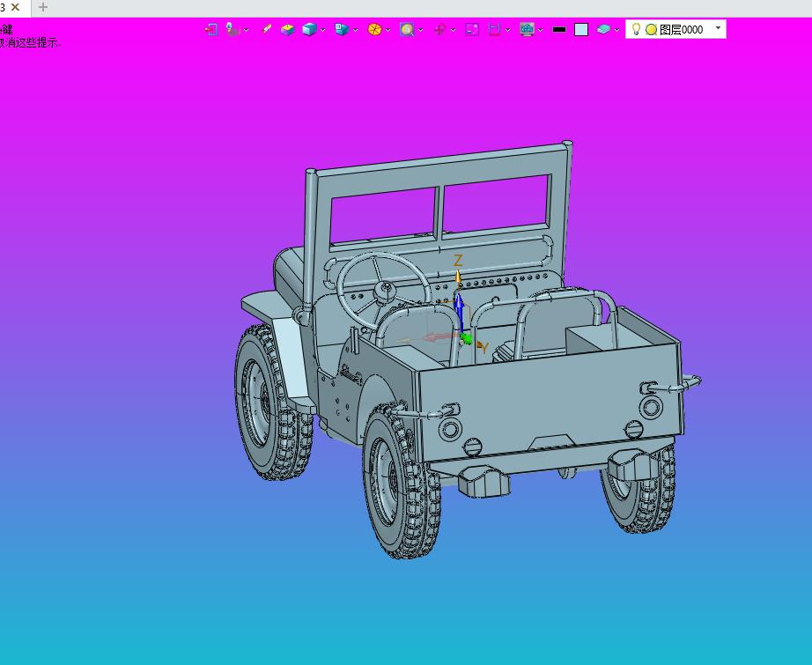Click the pink bracket frame icon

tap(495, 30)
